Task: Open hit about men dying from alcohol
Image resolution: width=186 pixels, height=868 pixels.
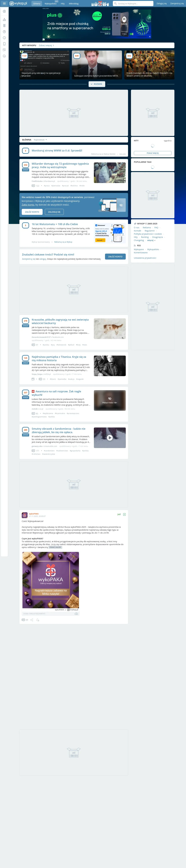Action: (x=149, y=65)
